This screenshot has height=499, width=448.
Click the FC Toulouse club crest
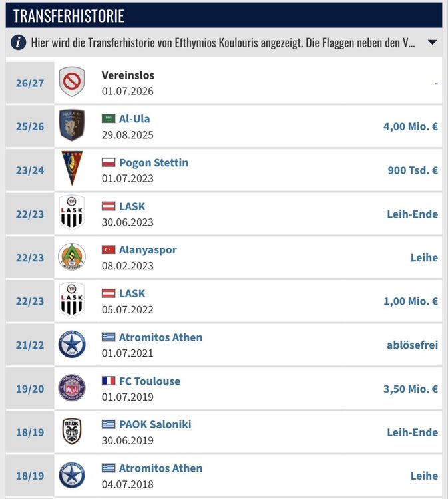click(x=72, y=388)
